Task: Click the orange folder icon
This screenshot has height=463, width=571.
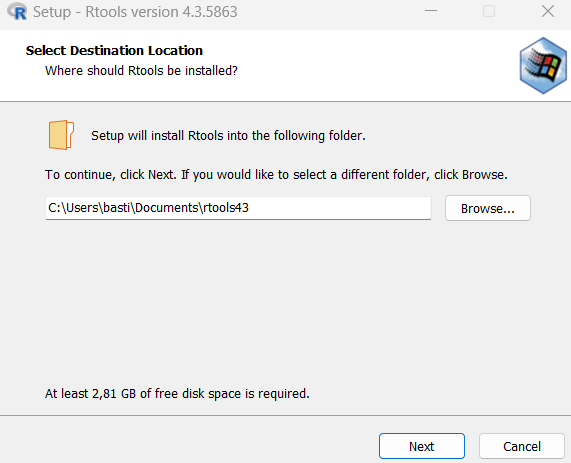Action: click(61, 135)
